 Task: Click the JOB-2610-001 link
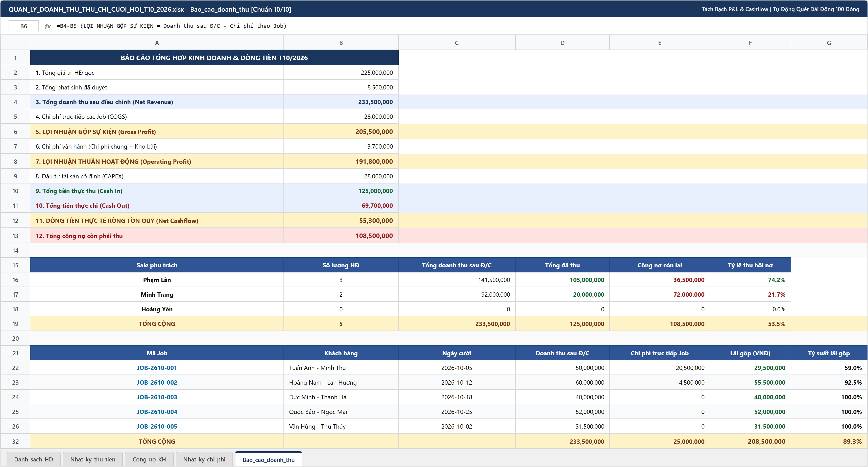tap(157, 368)
